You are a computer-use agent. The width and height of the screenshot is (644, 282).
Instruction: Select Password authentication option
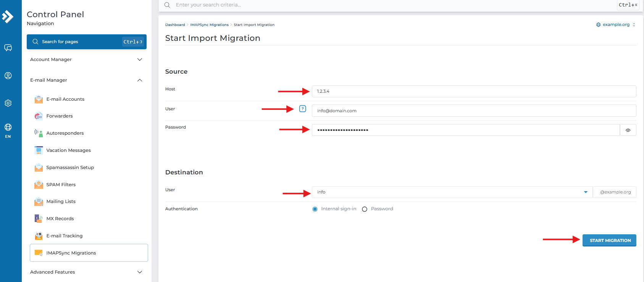[365, 209]
